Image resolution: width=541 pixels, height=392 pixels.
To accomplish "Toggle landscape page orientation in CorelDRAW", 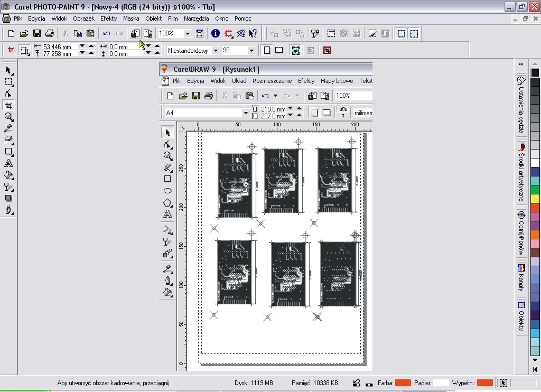I will point(327,113).
